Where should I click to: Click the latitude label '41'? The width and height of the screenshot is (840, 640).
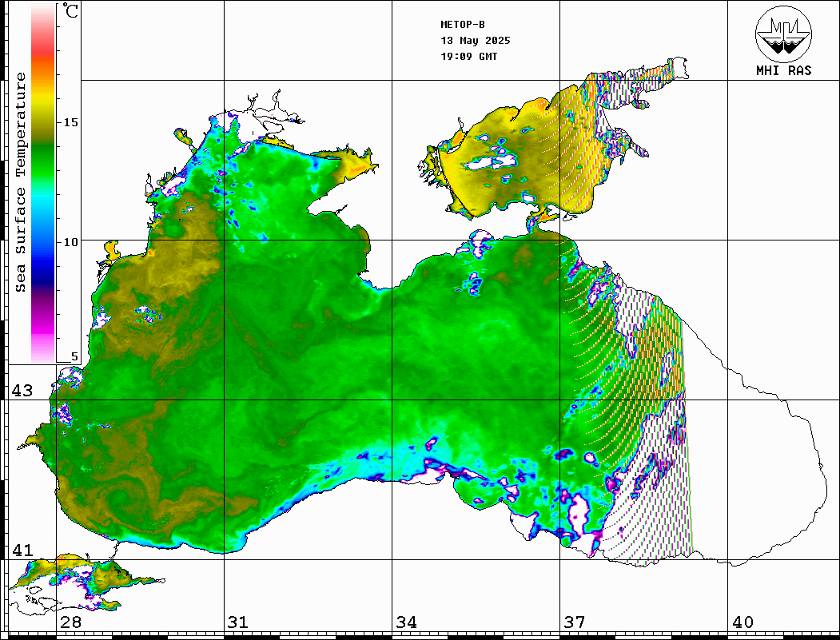pyautogui.click(x=22, y=550)
